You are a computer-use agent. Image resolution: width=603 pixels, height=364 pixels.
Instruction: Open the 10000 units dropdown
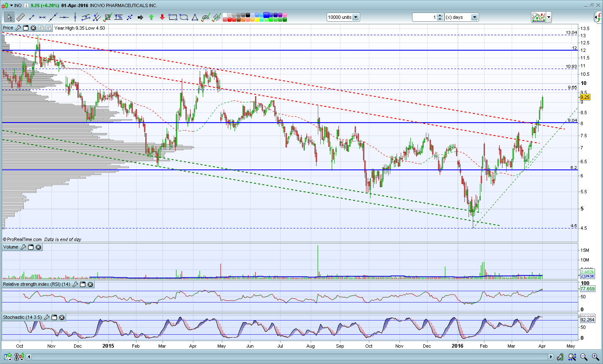click(356, 17)
